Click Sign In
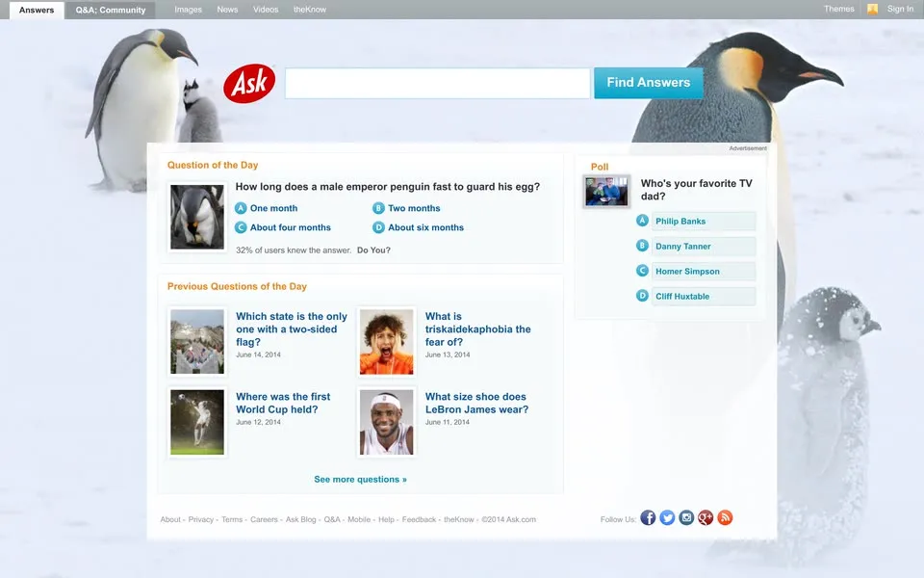This screenshot has width=924, height=578. point(901,9)
